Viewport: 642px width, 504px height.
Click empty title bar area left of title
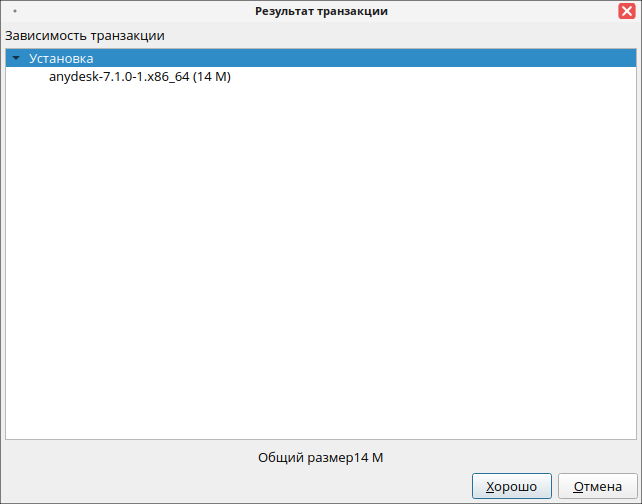130,11
